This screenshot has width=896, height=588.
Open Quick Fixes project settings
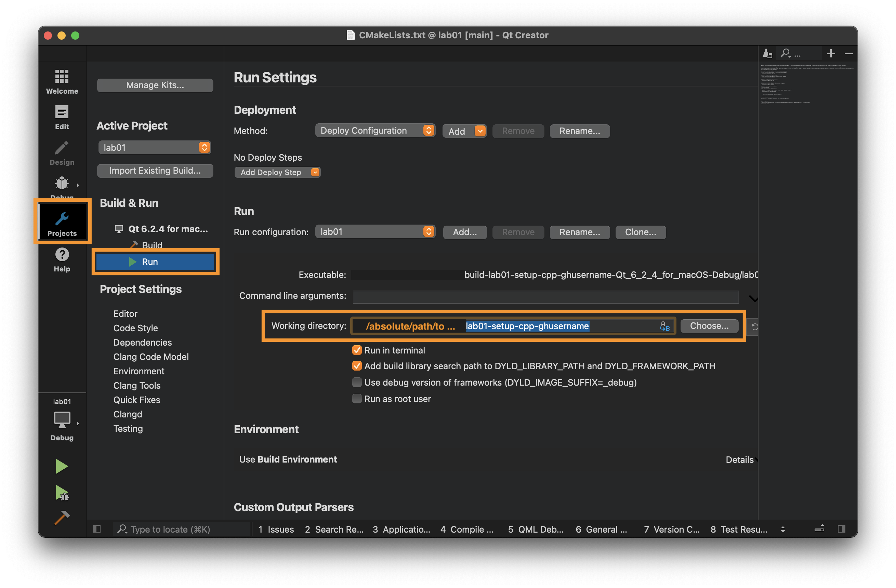pyautogui.click(x=137, y=400)
